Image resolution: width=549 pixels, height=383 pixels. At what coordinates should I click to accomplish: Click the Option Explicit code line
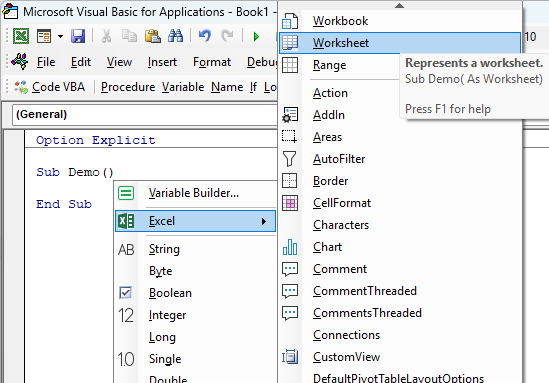[96, 140]
